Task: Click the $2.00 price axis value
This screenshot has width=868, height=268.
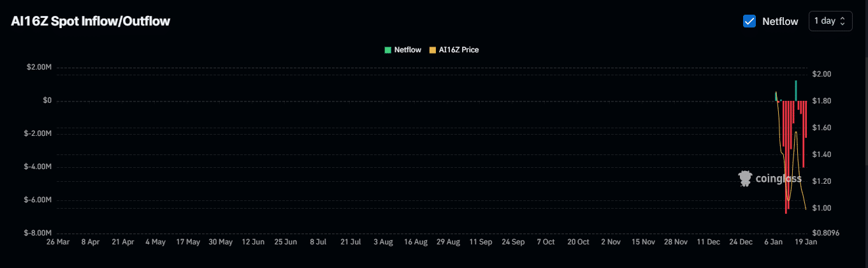Action: coord(823,74)
